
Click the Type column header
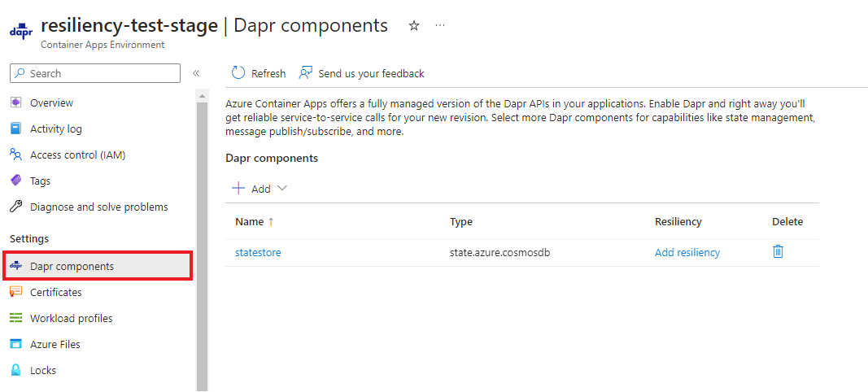pyautogui.click(x=461, y=222)
